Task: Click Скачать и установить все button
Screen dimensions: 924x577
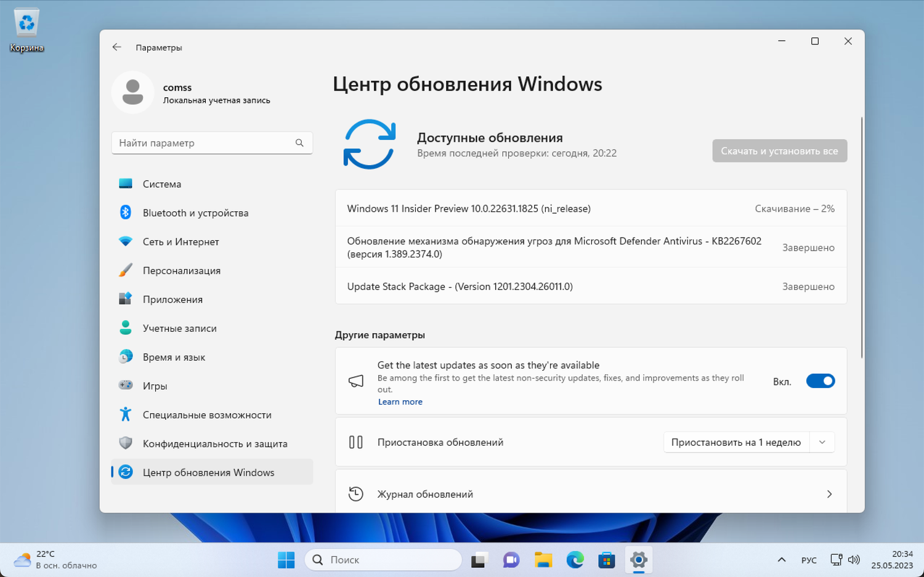Action: pyautogui.click(x=779, y=151)
